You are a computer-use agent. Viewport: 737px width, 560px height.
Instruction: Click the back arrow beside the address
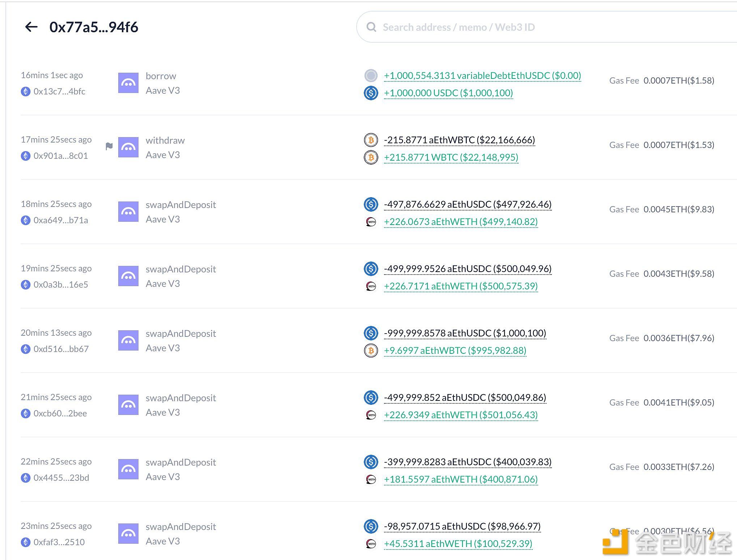(x=31, y=27)
